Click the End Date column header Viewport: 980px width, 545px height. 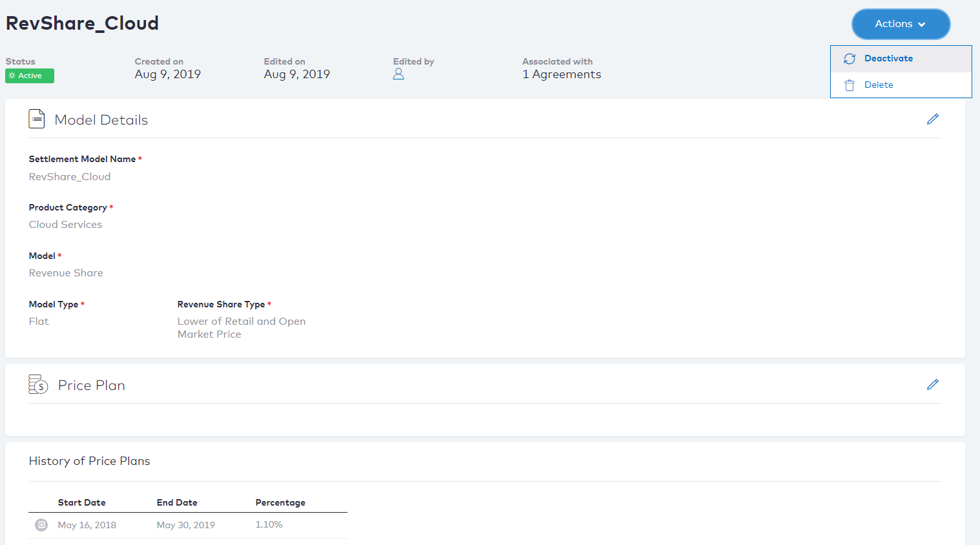click(x=177, y=502)
